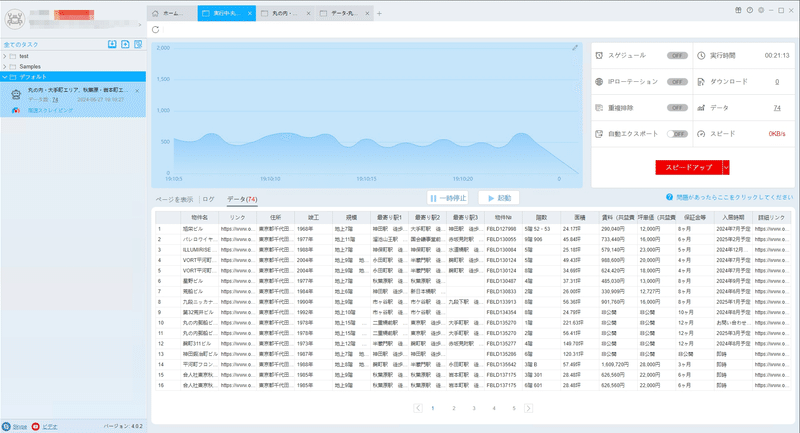Click the auto export icon

pyautogui.click(x=599, y=134)
